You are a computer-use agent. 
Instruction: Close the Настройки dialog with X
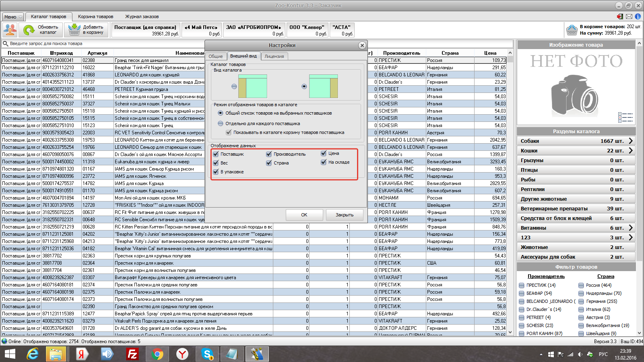362,45
